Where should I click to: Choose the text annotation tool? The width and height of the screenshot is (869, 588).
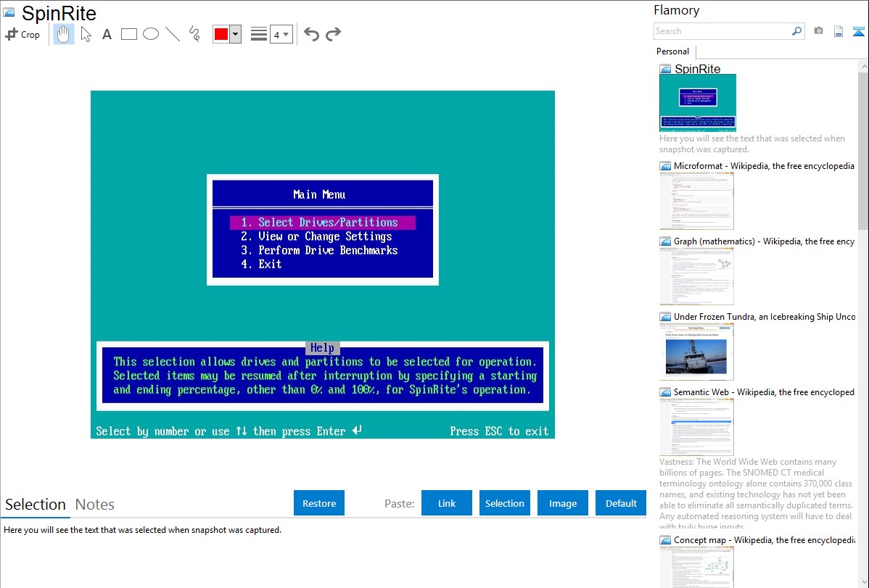(107, 34)
